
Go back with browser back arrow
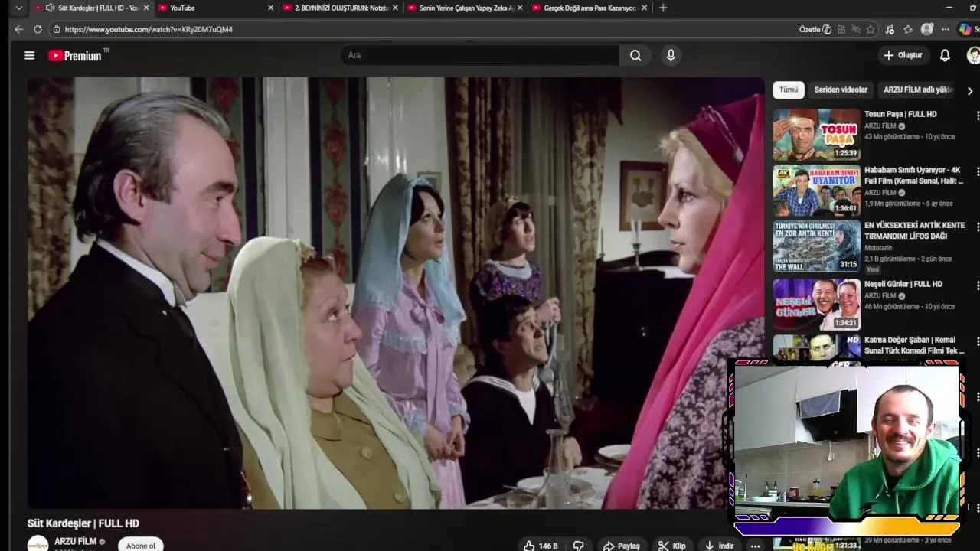tap(18, 29)
